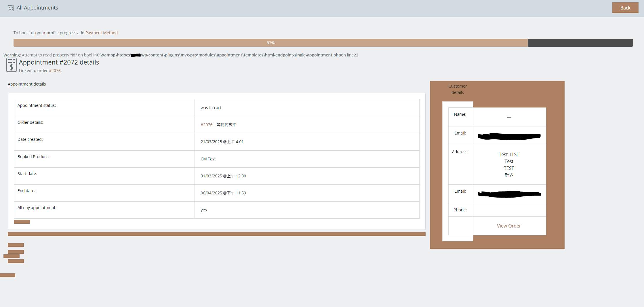
Task: Click the empty Phone field in customer details
Action: tap(508, 210)
